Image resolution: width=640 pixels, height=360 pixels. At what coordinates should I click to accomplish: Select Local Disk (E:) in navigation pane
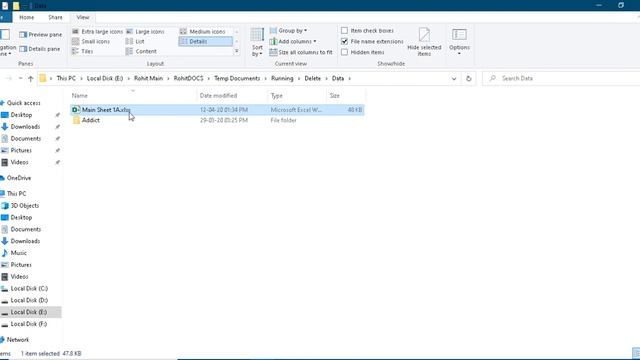[x=31, y=312]
